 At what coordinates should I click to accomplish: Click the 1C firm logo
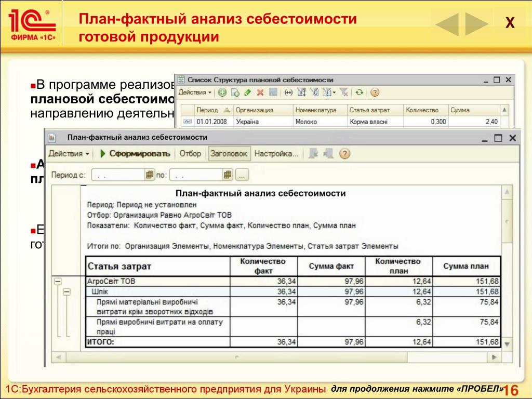(32, 25)
